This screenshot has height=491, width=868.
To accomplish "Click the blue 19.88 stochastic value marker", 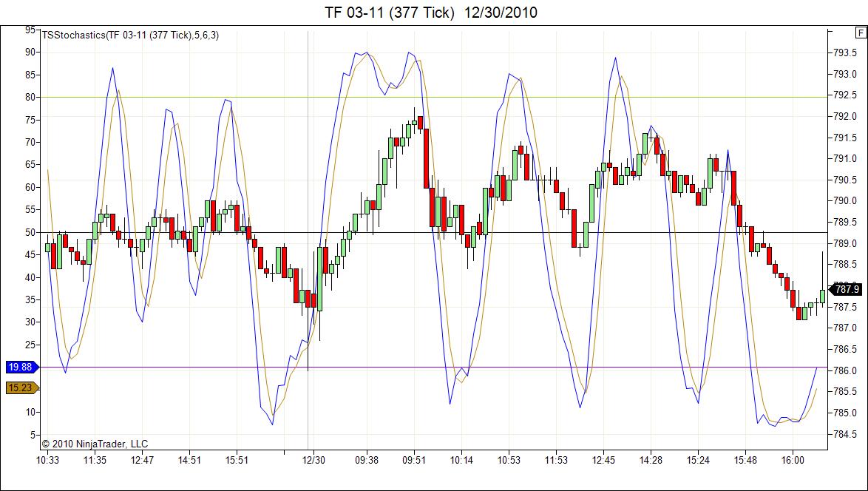I will (22, 367).
